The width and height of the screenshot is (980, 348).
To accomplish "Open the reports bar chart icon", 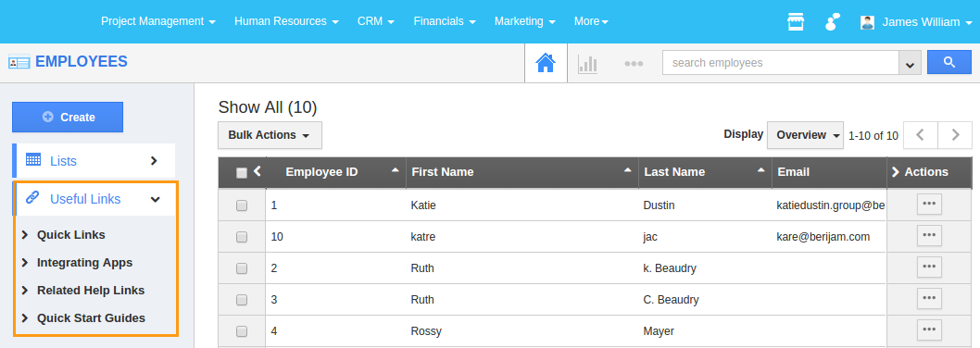I will coord(587,64).
